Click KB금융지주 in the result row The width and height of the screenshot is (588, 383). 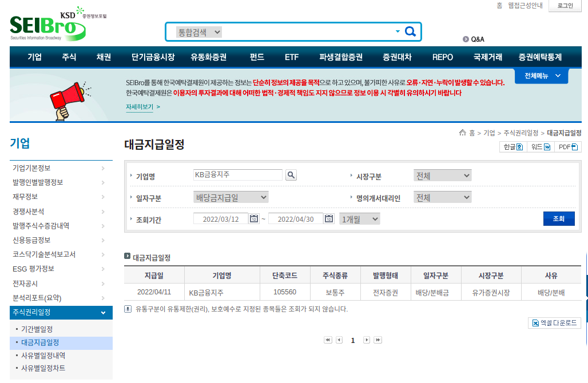206,293
